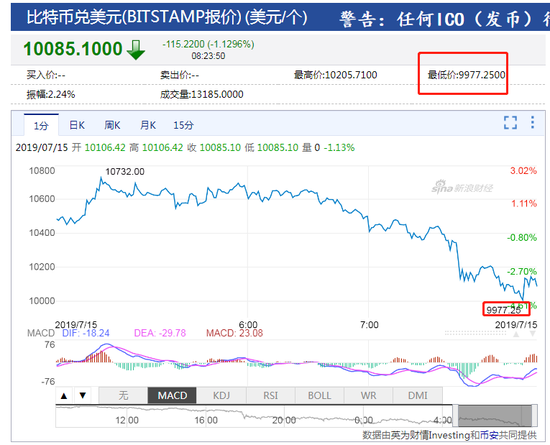
Task: Click the 卖出价 field
Action: 180,75
